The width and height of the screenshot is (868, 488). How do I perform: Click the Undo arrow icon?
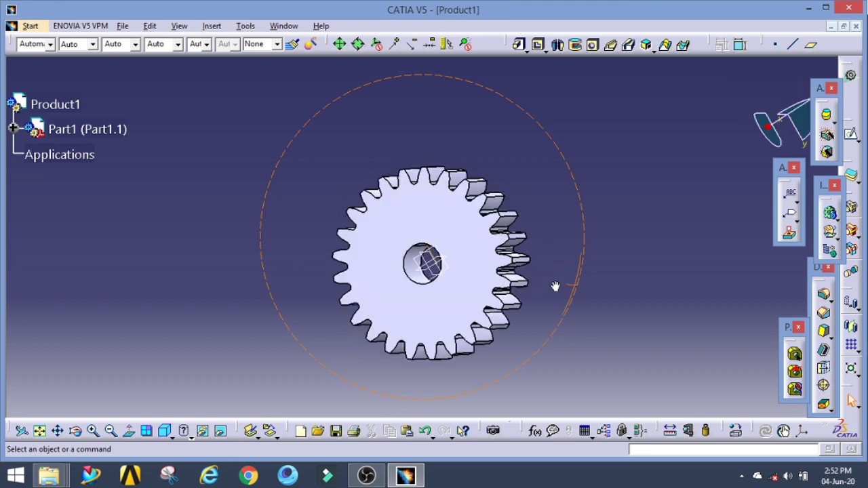click(x=425, y=430)
